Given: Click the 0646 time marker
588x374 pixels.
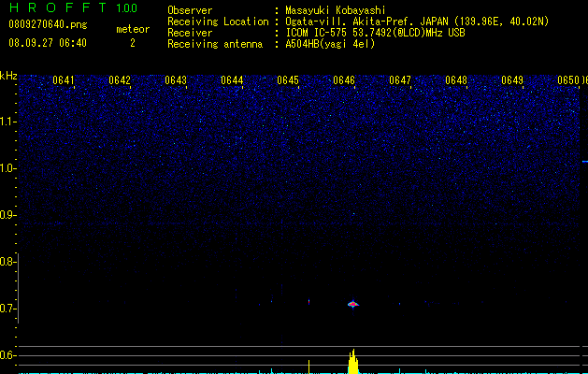Looking at the screenshot, I should pyautogui.click(x=344, y=80).
